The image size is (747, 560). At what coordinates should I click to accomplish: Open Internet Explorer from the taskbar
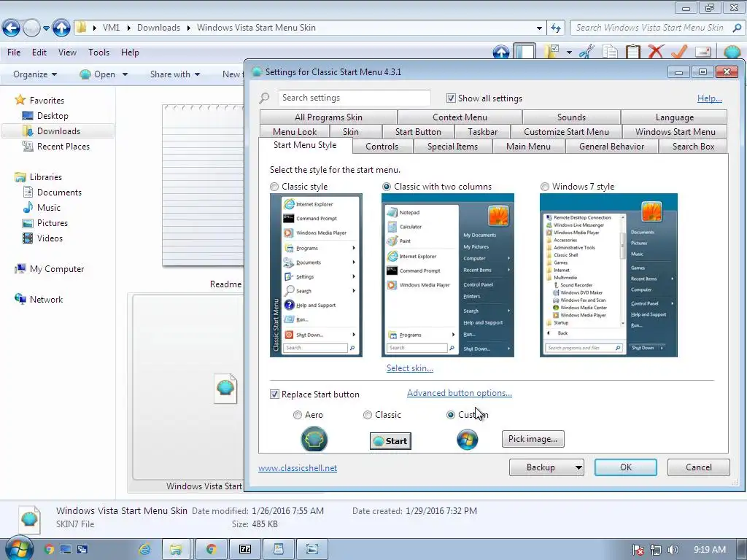pos(144,550)
